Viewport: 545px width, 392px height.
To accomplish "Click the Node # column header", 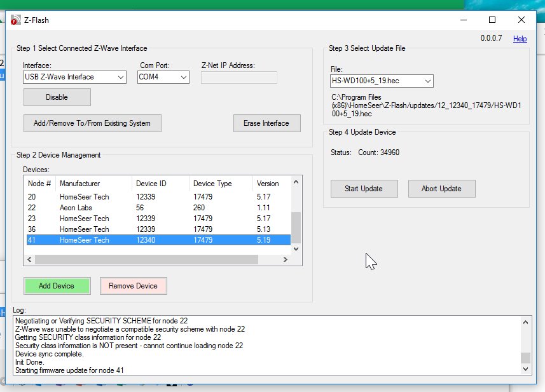I will [x=39, y=184].
